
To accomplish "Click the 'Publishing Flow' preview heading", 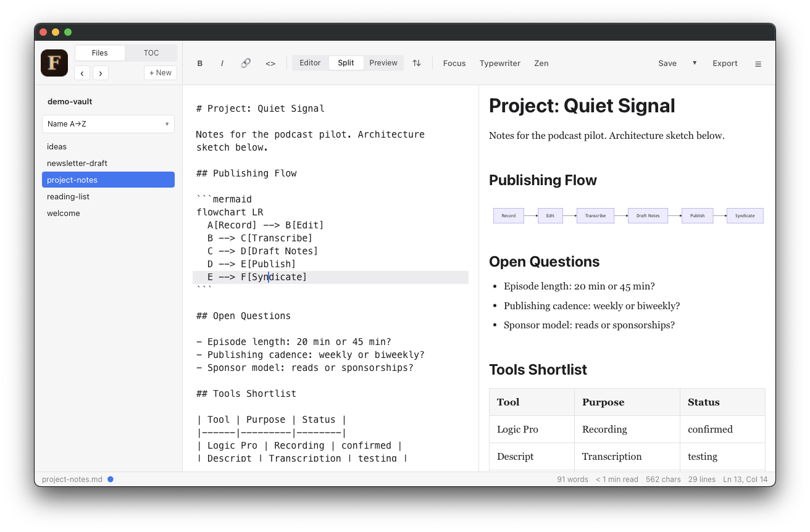I will (x=543, y=180).
